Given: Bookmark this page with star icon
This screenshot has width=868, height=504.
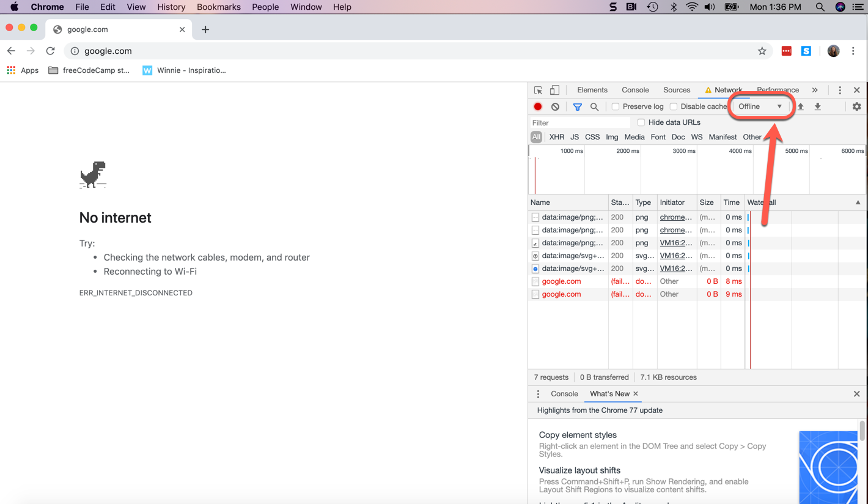Looking at the screenshot, I should (762, 51).
